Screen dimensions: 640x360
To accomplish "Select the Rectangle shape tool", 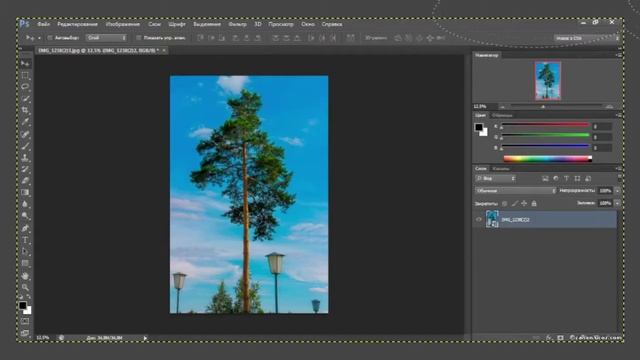I will (25, 264).
